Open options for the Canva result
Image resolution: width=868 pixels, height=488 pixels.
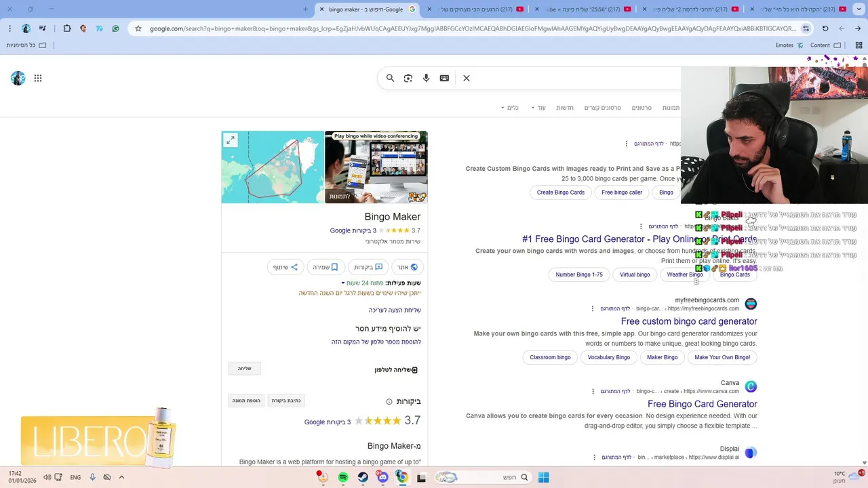point(593,391)
